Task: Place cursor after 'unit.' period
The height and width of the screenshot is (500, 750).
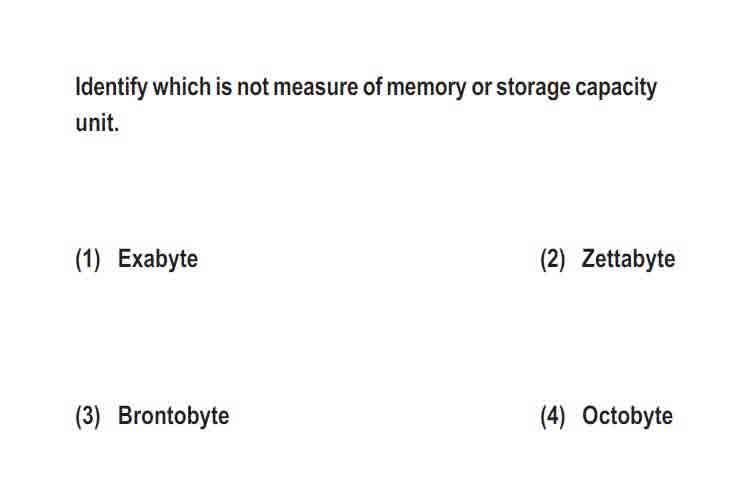Action: pos(119,123)
